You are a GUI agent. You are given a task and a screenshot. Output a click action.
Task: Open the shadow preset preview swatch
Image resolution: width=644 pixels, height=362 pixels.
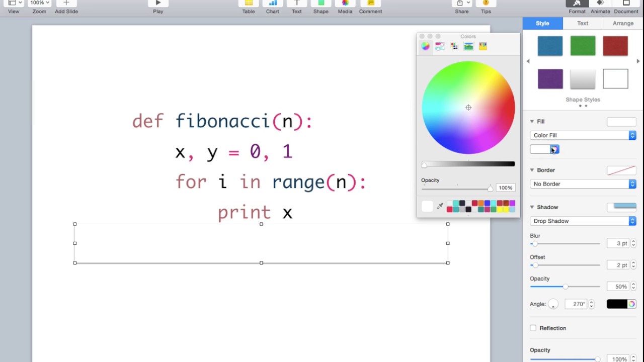[x=621, y=207]
